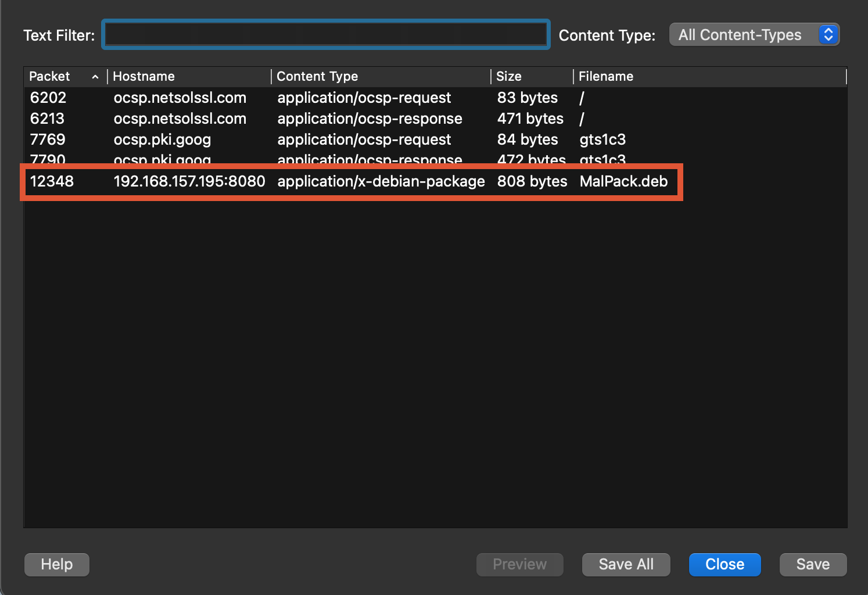Screen dimensions: 868x595
Task: Sort by the Content Type column header
Action: click(x=381, y=76)
